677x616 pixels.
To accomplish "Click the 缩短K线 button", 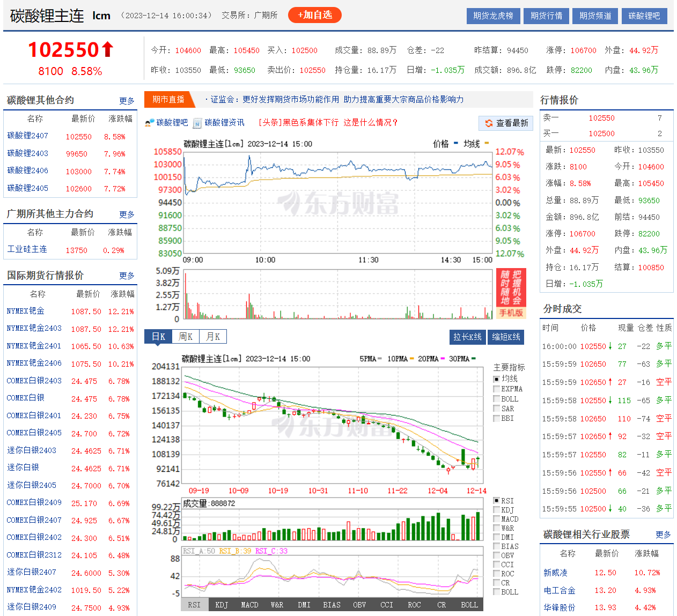I will click(506, 337).
